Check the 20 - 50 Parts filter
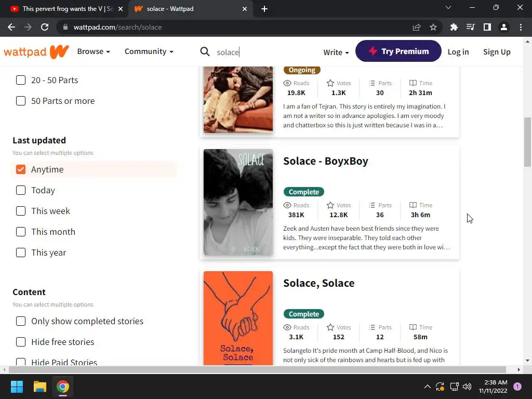Screen dimensions: 532x399 [21, 80]
